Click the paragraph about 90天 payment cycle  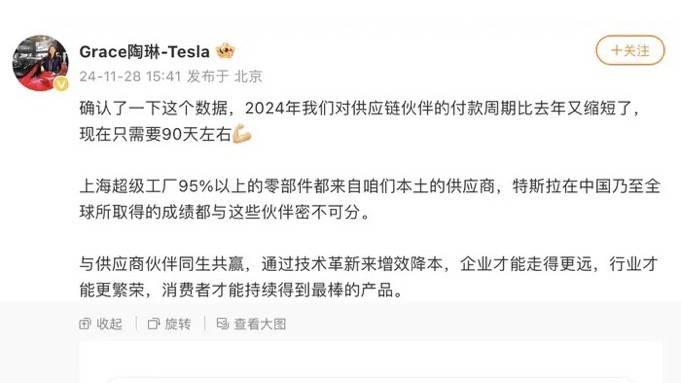(x=360, y=121)
